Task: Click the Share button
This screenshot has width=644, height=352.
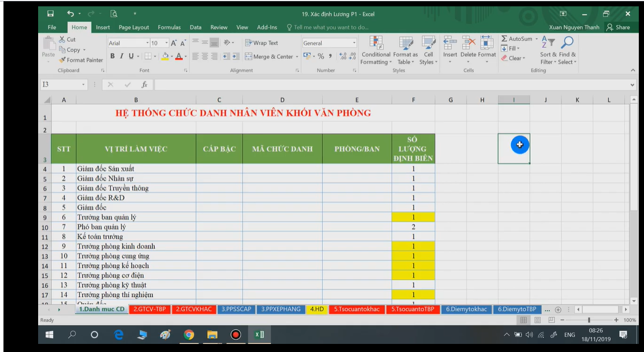Action: (618, 27)
